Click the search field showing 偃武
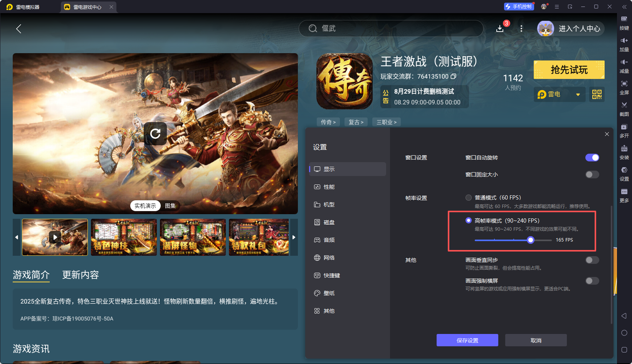Image resolution: width=632 pixels, height=364 pixels. click(x=391, y=29)
